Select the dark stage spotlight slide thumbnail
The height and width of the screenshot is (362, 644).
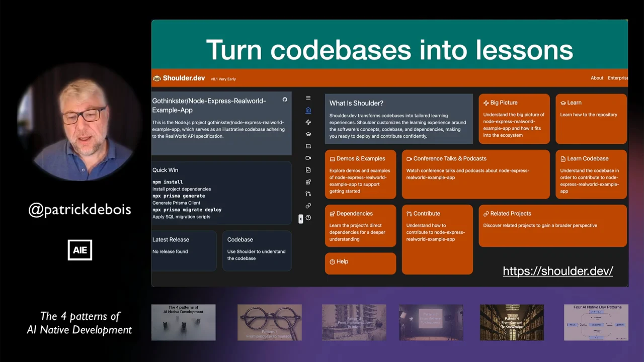coord(431,322)
